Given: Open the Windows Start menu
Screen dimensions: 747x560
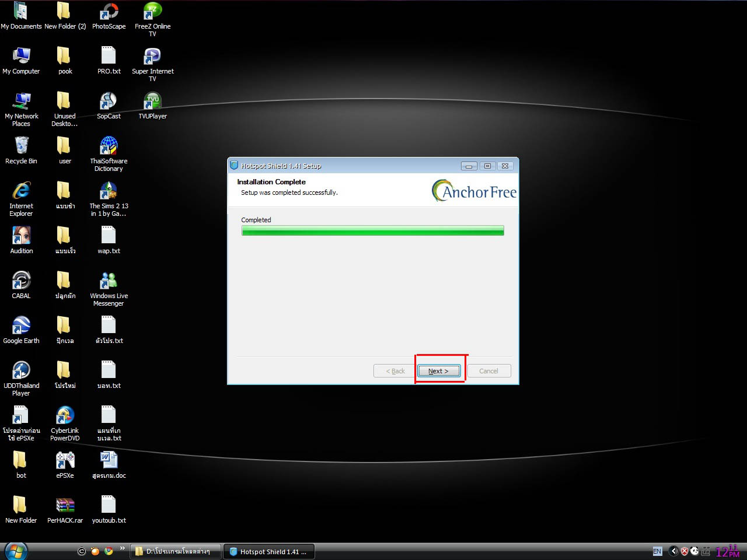Looking at the screenshot, I should click(x=15, y=551).
